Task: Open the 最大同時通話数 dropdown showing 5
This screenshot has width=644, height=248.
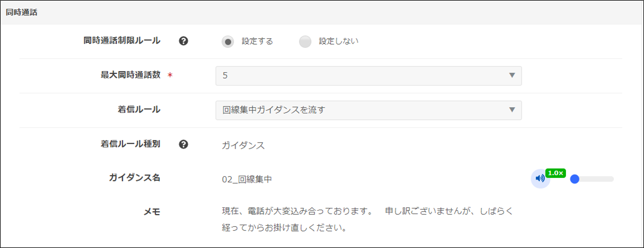Action: pyautogui.click(x=368, y=76)
